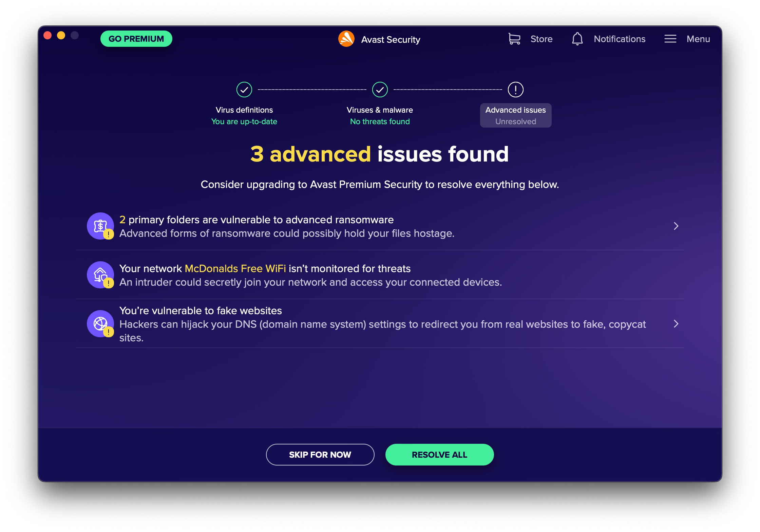Click the Virus definitions checkmark circle
This screenshot has height=532, width=760.
[244, 90]
